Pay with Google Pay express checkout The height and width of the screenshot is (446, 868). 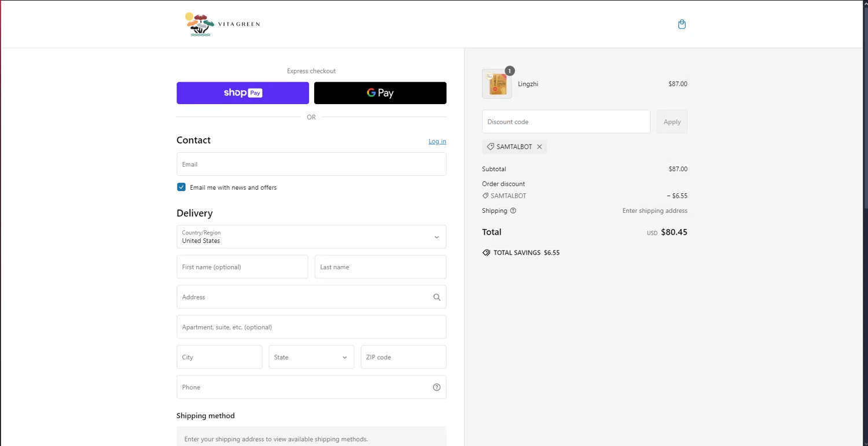[x=380, y=93]
